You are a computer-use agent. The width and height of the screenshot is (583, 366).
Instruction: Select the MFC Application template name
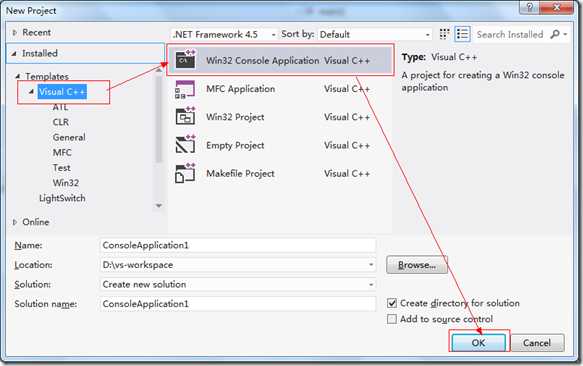(241, 89)
